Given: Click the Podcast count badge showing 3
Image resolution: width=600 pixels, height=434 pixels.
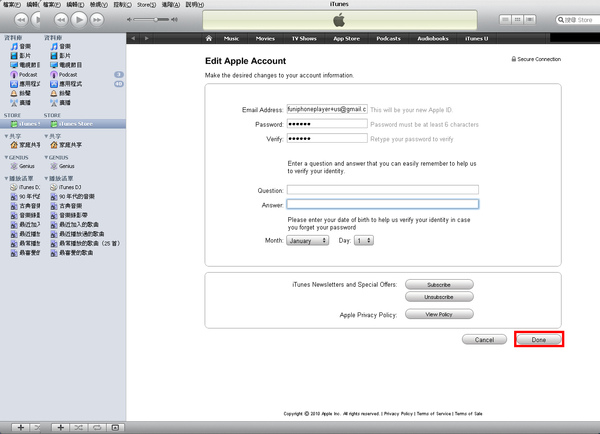Looking at the screenshot, I should [119, 74].
